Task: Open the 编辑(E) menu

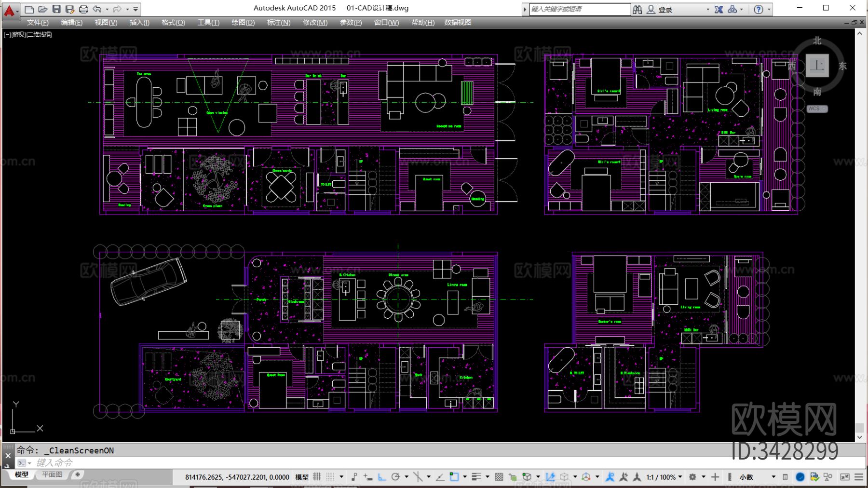Action: coord(71,23)
